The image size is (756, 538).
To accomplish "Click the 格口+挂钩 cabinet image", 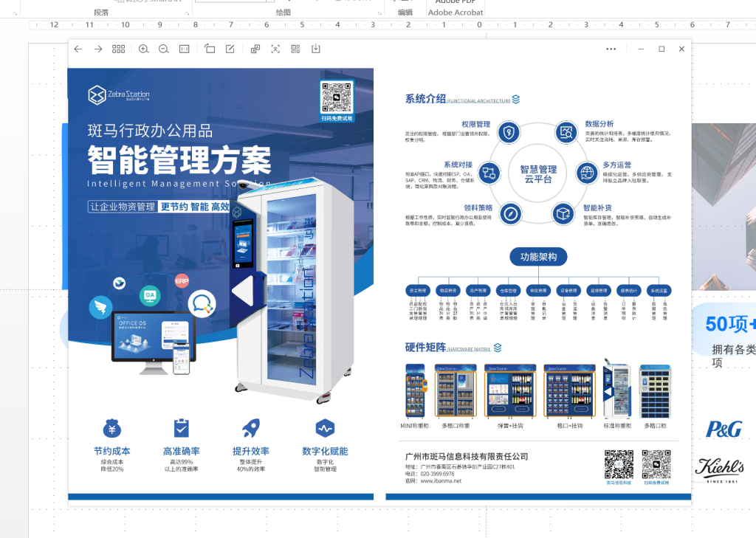I will pos(569,391).
